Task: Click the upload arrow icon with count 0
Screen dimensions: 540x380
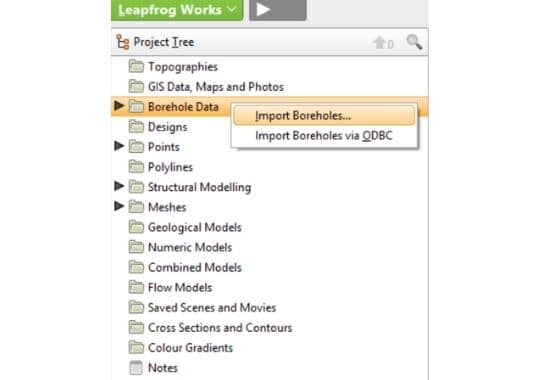Action: 383,43
